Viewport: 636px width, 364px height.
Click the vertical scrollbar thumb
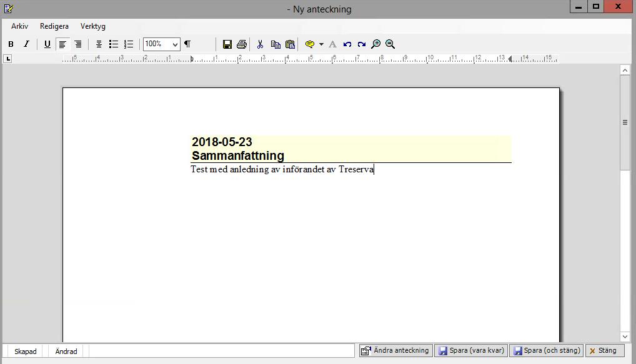point(625,123)
